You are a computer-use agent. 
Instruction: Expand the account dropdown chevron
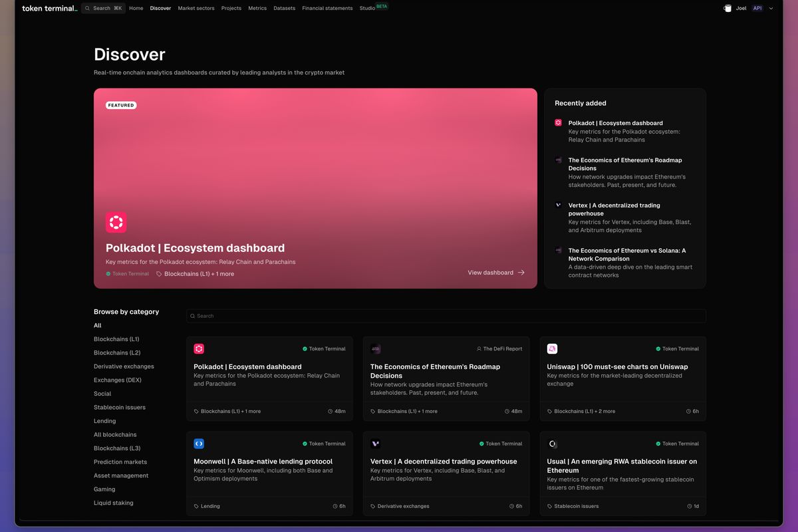[771, 9]
